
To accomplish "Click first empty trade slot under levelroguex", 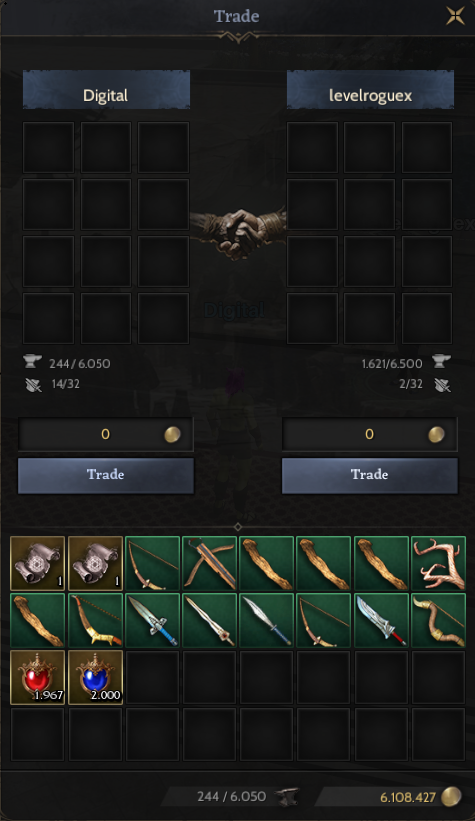I will tap(313, 147).
